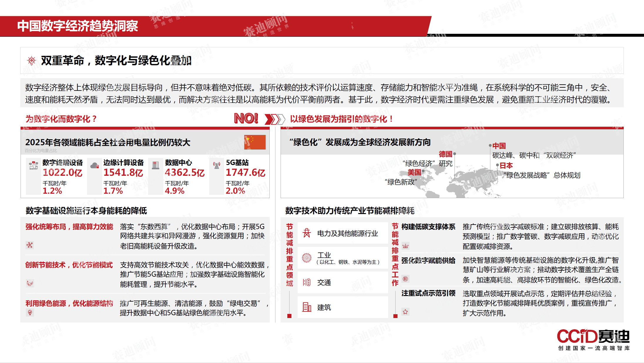
Task: Click the 5G基站 antenna icon
Action: point(217,165)
